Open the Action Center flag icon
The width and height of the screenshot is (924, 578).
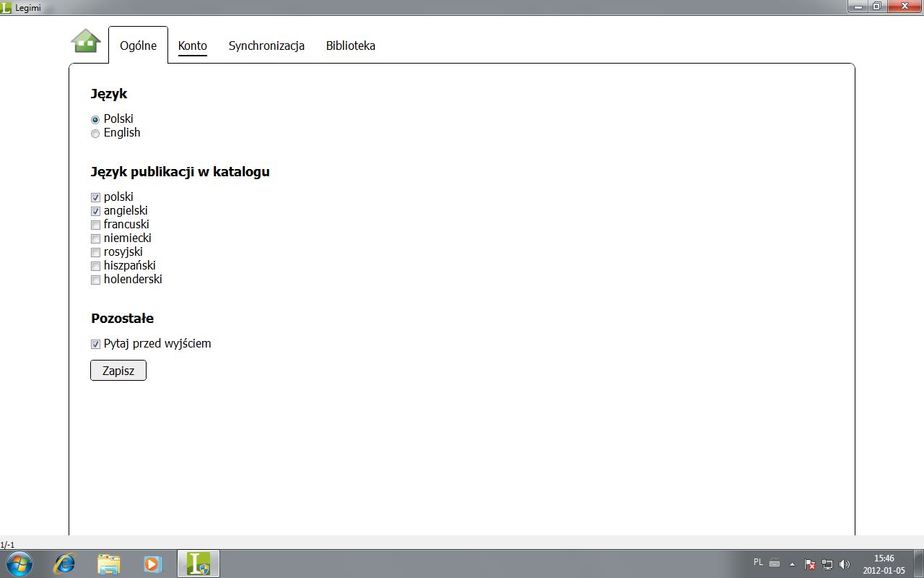click(810, 564)
